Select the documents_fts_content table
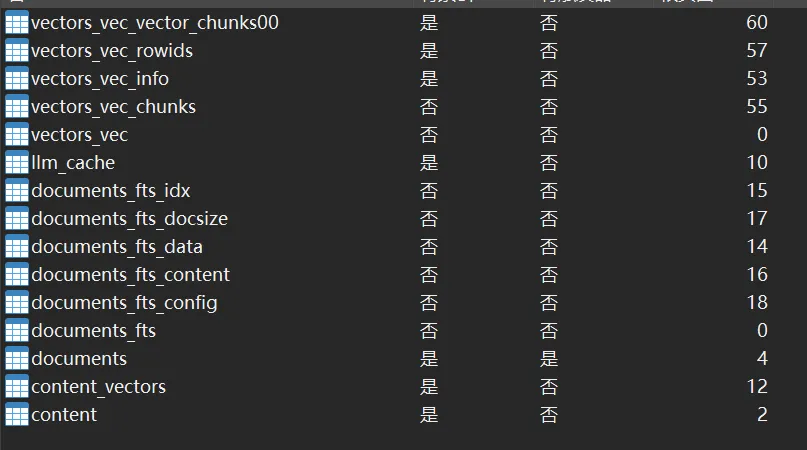The width and height of the screenshot is (807, 450). click(130, 275)
